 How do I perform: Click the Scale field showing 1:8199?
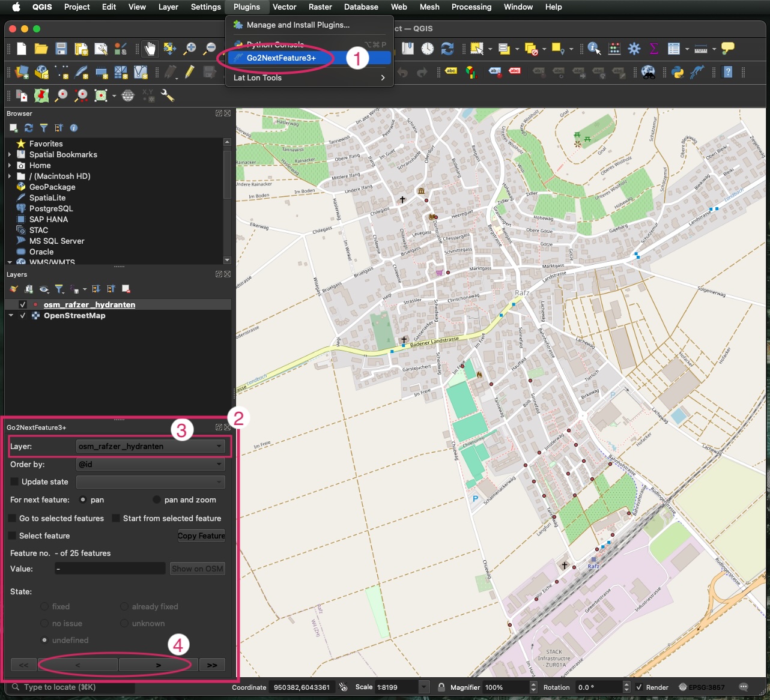click(x=396, y=687)
